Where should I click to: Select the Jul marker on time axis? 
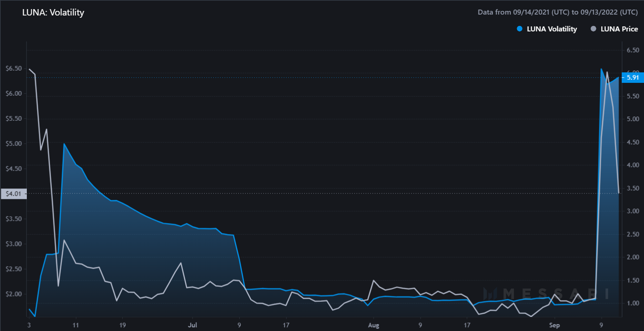click(x=193, y=326)
